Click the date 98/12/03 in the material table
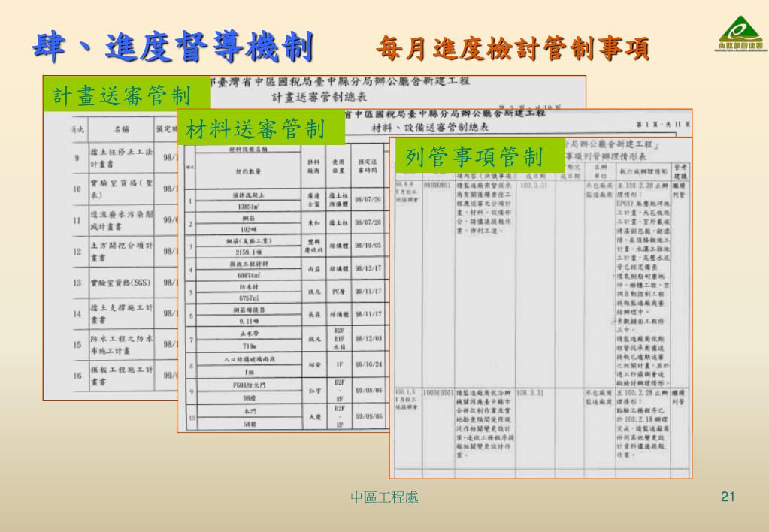769x532 pixels. tap(368, 339)
